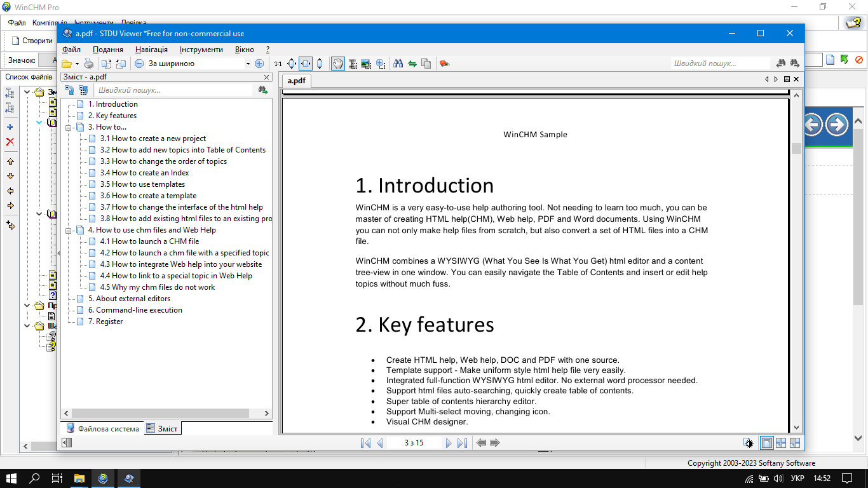Click the quick search field in main toolbar
Viewport: 868px width, 488px height.
point(721,64)
